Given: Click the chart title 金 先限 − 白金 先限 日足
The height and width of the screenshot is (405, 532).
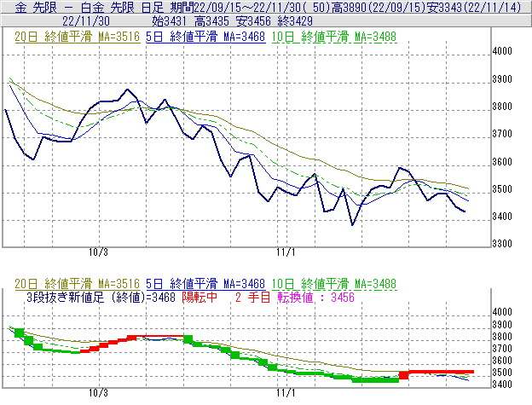Looking at the screenshot, I should pyautogui.click(x=90, y=7).
